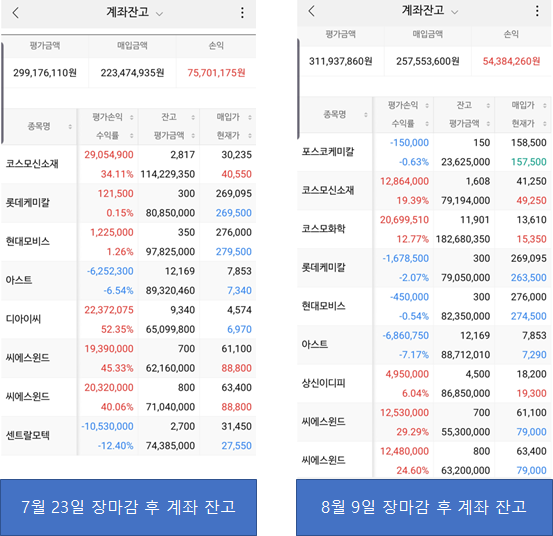Select 씨에스윈드 row with 45.33% return
The image size is (553, 536).
pyautogui.click(x=128, y=358)
